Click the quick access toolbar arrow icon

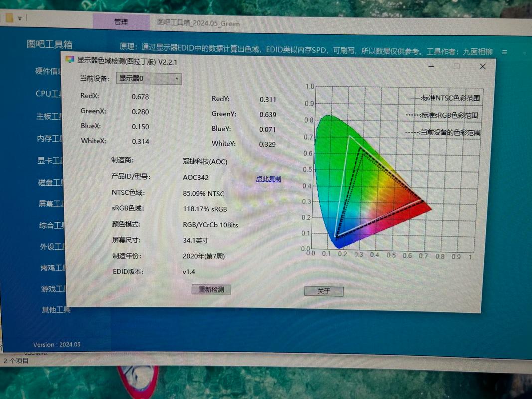[20, 18]
